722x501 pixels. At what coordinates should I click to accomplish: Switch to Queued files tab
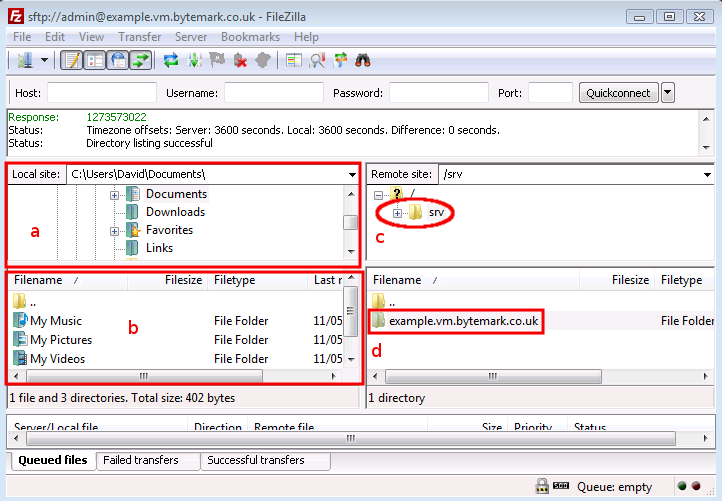(52, 460)
